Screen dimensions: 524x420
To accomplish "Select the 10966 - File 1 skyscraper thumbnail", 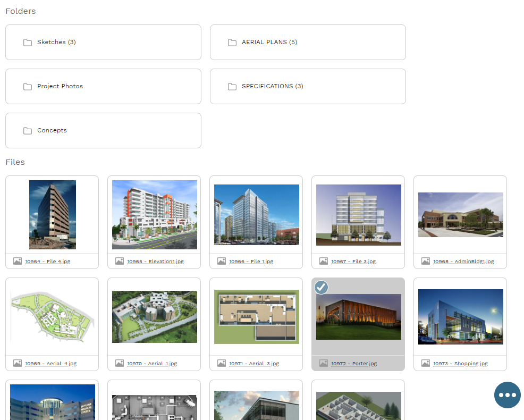I will tap(256, 215).
